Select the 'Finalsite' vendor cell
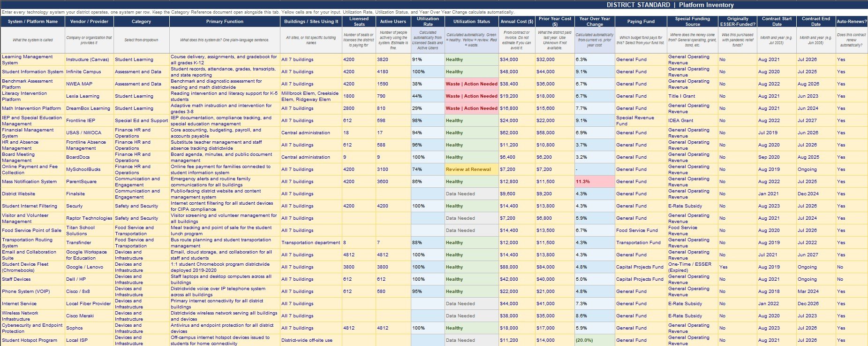Viewport: 868px width, 346px height. [89, 194]
